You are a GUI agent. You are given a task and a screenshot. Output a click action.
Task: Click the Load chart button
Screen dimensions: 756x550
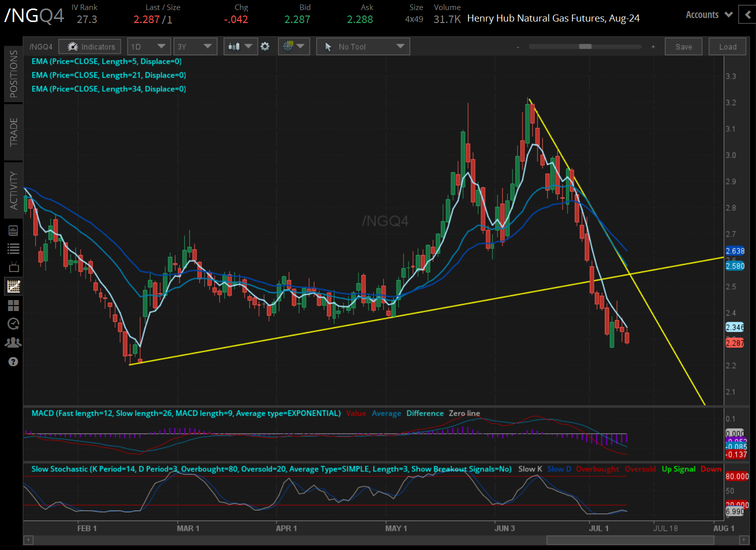coord(727,47)
